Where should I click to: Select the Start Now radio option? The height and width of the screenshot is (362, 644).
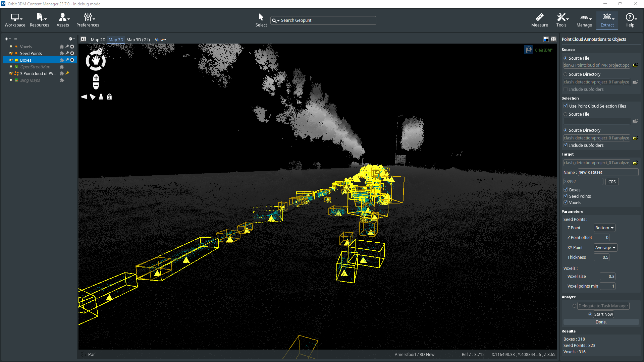590,314
